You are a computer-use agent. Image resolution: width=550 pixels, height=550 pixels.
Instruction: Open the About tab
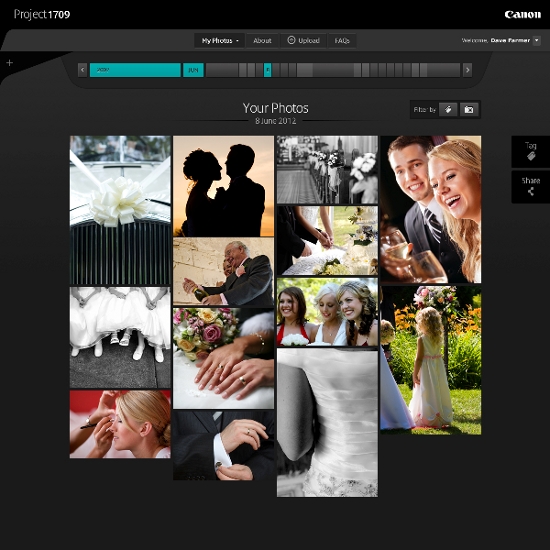[262, 41]
